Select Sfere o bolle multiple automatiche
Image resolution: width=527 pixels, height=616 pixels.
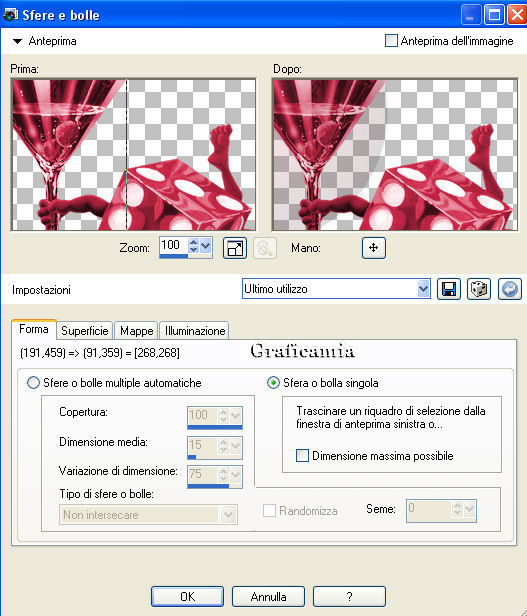coord(33,382)
